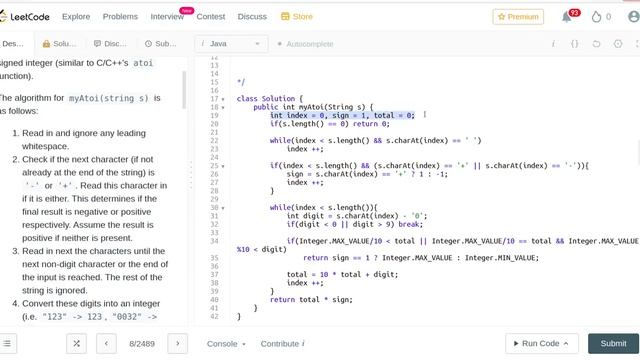Open the Explore menu

(x=76, y=17)
